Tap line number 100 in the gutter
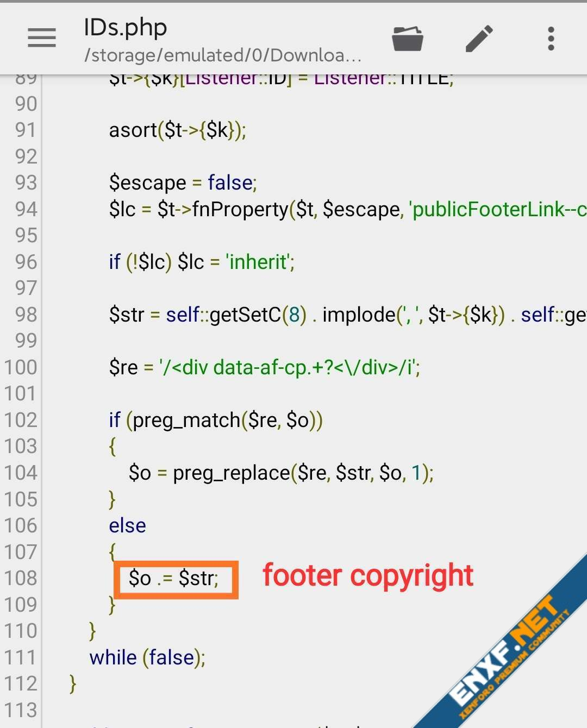 pos(21,367)
